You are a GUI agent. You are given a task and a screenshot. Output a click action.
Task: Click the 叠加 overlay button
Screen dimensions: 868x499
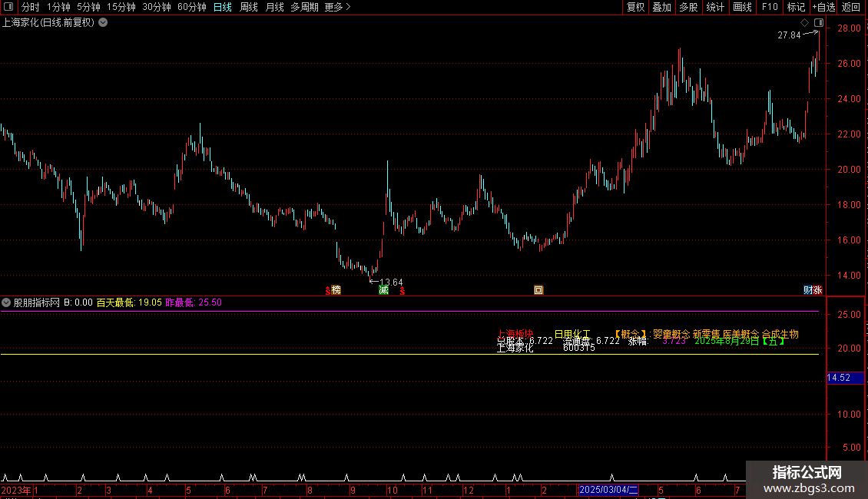[x=661, y=7]
